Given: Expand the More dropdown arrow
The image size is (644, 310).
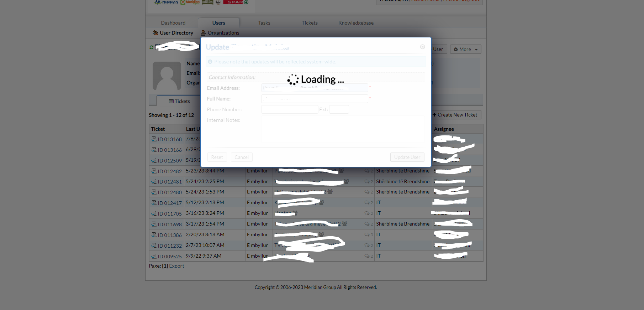Looking at the screenshot, I should pyautogui.click(x=477, y=50).
